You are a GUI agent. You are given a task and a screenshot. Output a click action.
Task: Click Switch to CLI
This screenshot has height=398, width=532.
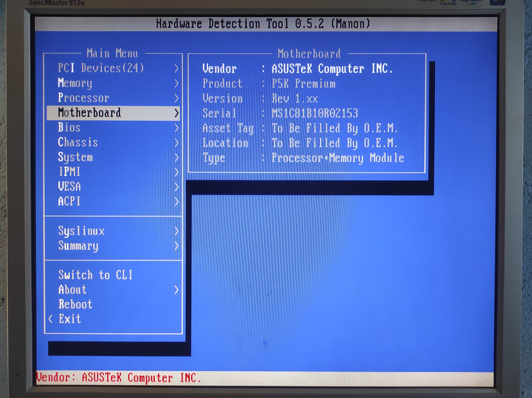pos(95,275)
